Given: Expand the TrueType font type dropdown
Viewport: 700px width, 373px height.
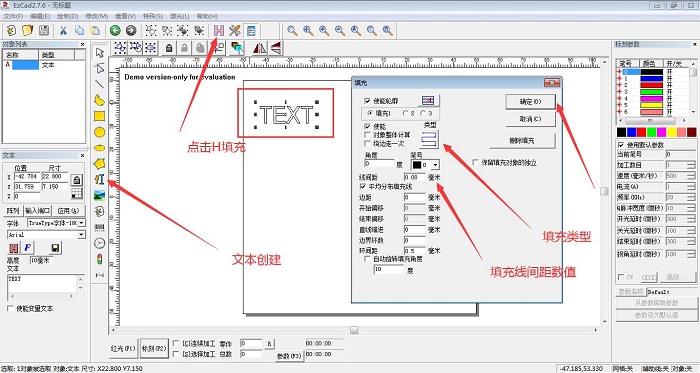Looking at the screenshot, I should (x=82, y=223).
